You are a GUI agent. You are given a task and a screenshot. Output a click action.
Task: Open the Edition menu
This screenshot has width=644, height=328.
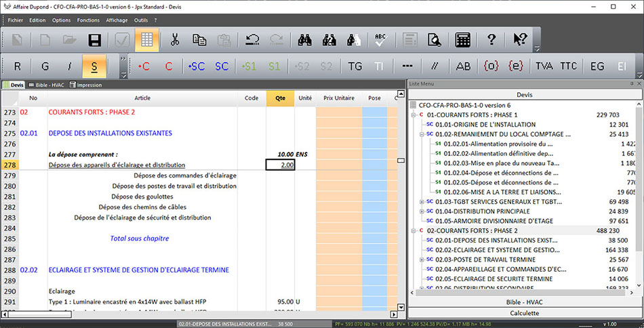click(37, 20)
